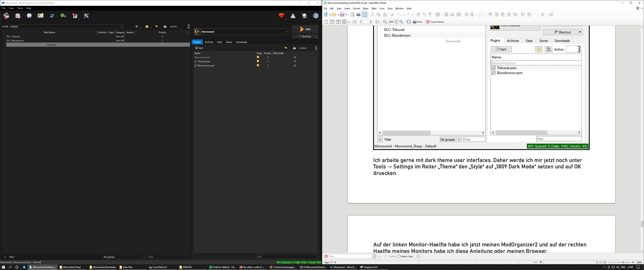The width and height of the screenshot is (644, 270).
Task: Open the Profile Default dropdown
Action: click(66, 27)
